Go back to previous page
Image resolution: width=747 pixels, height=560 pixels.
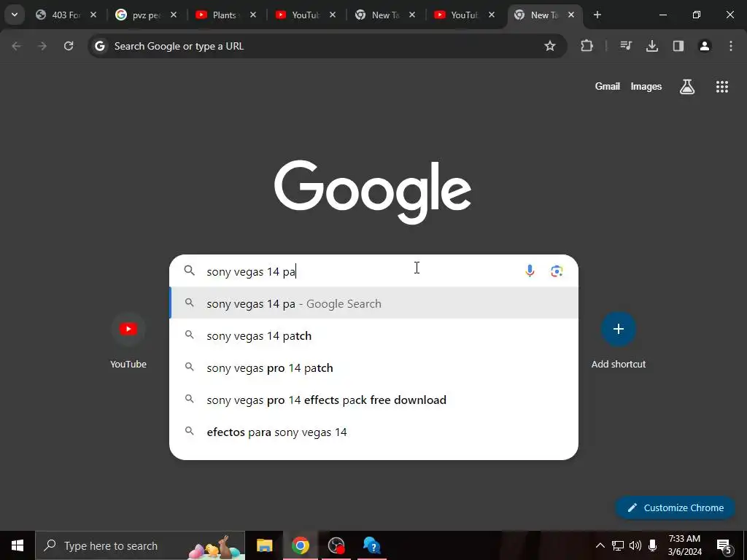(x=16, y=46)
